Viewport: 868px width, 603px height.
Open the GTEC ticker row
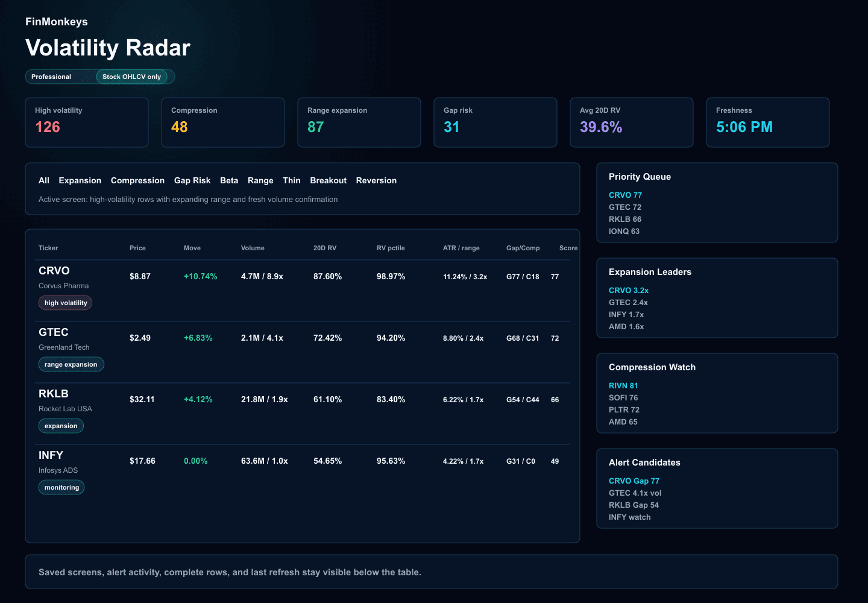(304, 352)
